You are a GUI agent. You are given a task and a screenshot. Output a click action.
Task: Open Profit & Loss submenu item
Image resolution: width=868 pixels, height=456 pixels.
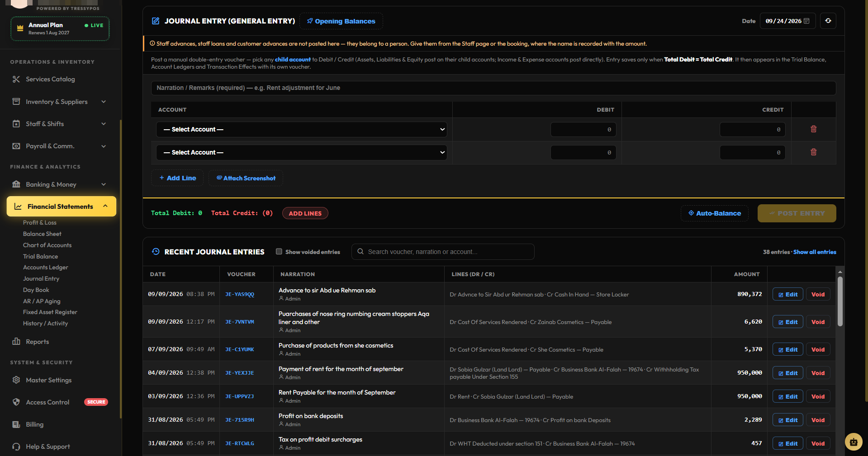pyautogui.click(x=40, y=223)
